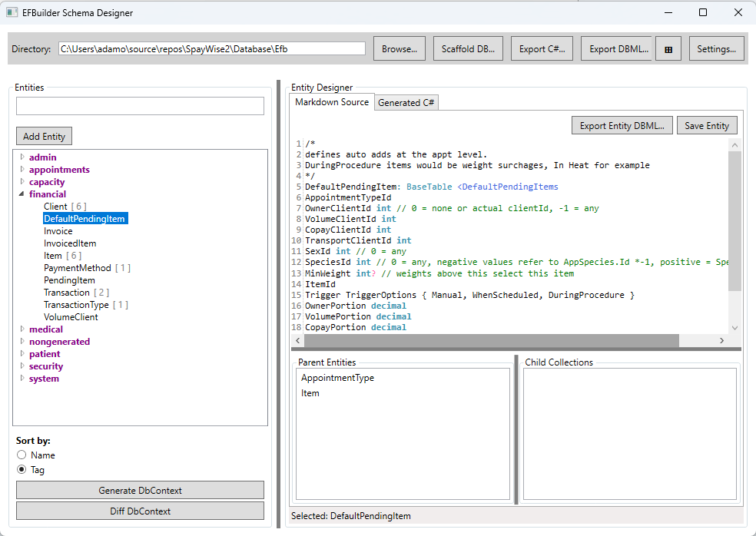Collapse the financial entity group
756x536 pixels.
pos(20,194)
